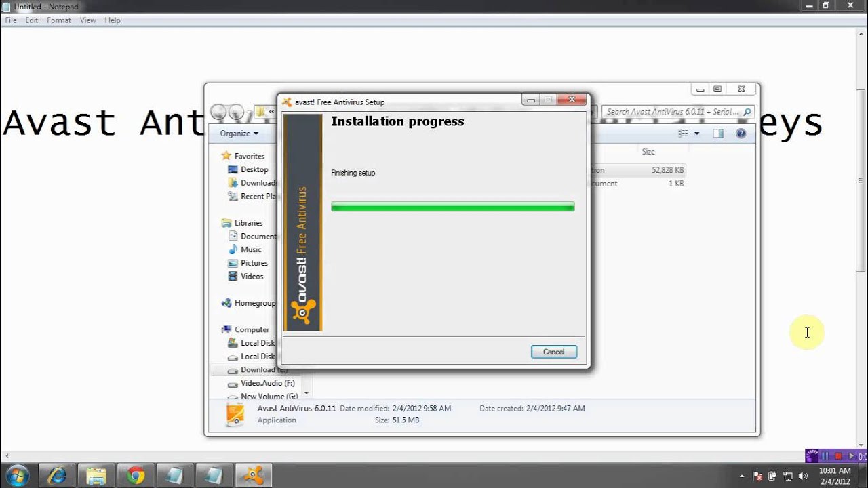Screen dimensions: 868x488
Task: Open the Documents library in the navigation pane
Action: [258, 237]
